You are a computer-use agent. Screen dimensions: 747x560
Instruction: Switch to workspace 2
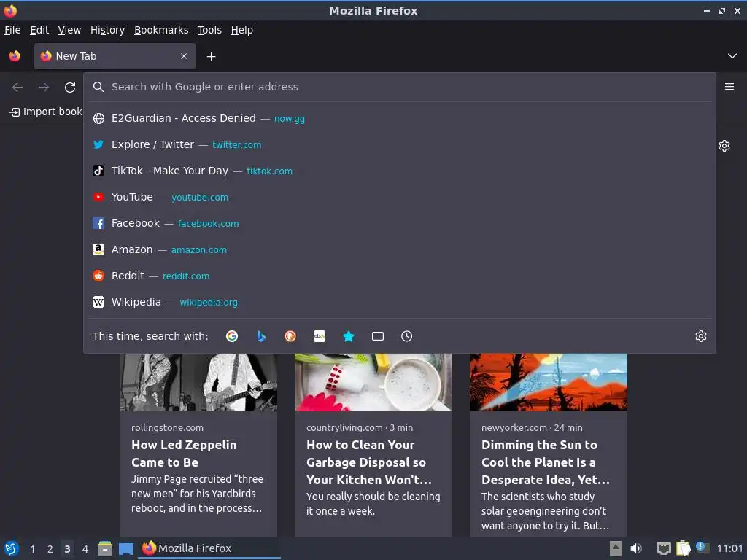pyautogui.click(x=50, y=549)
